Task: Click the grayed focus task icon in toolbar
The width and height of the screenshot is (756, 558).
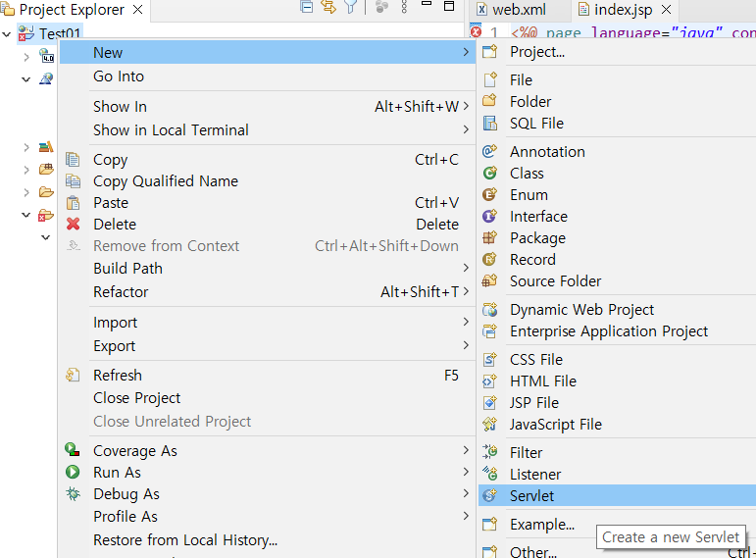Action: click(381, 6)
